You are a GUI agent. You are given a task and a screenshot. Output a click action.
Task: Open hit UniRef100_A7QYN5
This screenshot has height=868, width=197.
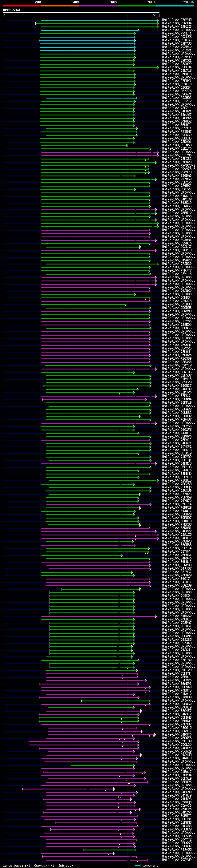pyautogui.click(x=177, y=20)
